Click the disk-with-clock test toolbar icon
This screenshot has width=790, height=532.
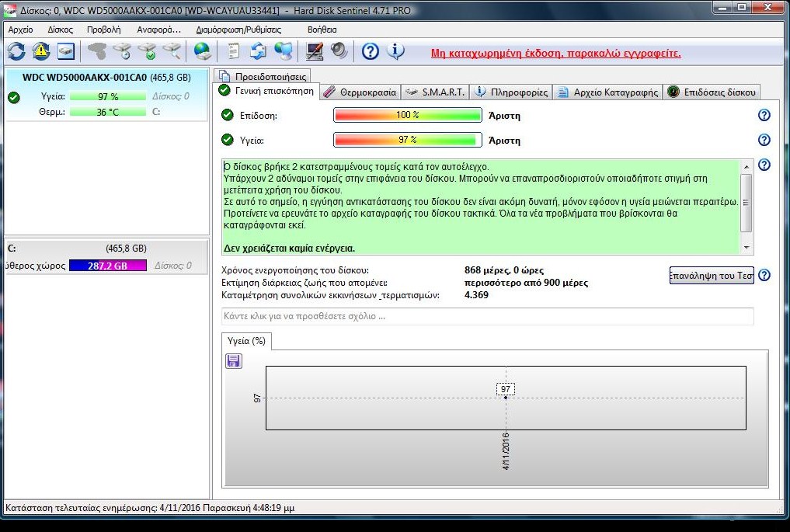coord(123,51)
